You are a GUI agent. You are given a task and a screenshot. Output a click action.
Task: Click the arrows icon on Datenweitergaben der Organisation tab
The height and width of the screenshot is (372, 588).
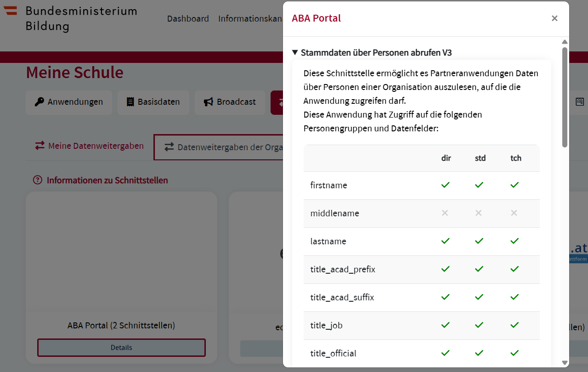pos(170,147)
